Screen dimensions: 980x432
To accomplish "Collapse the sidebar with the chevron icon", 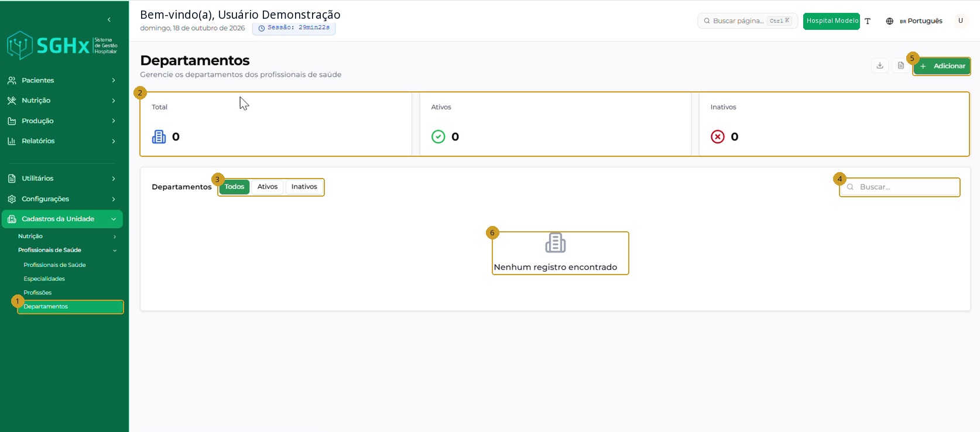I will [x=109, y=20].
